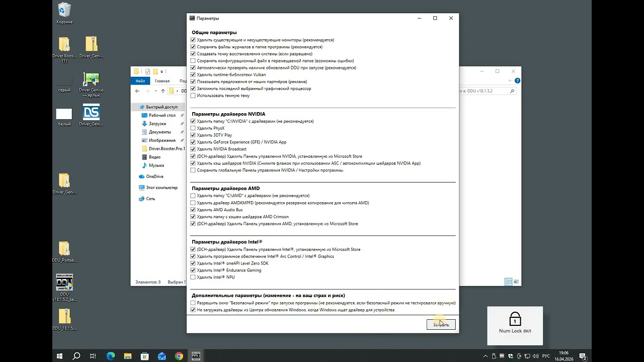This screenshot has height=362, width=644.
Task: Open notification center icon
Action: pyautogui.click(x=583, y=356)
